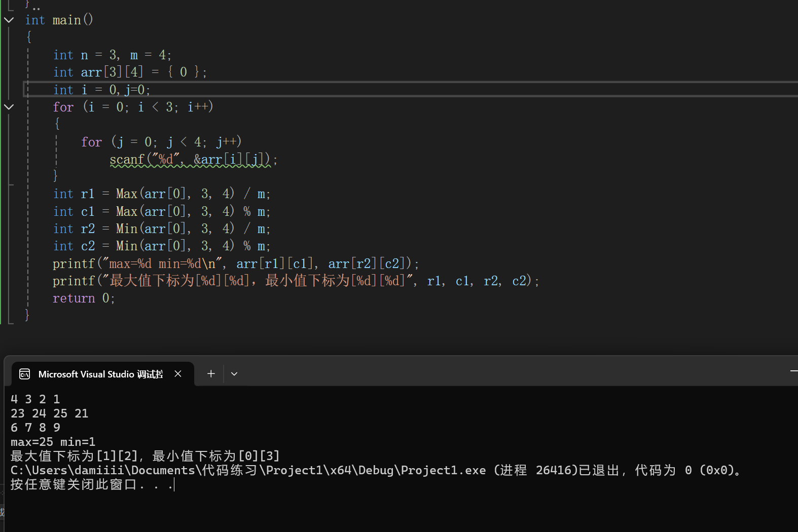Click the 'int c1 = Max' line
This screenshot has width=798, height=532.
162,211
